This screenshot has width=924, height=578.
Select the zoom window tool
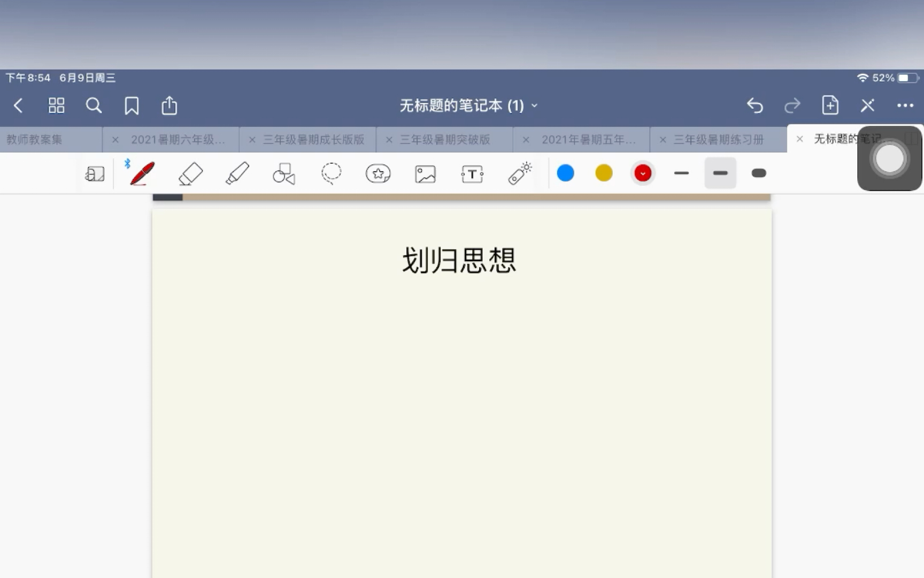(x=95, y=173)
